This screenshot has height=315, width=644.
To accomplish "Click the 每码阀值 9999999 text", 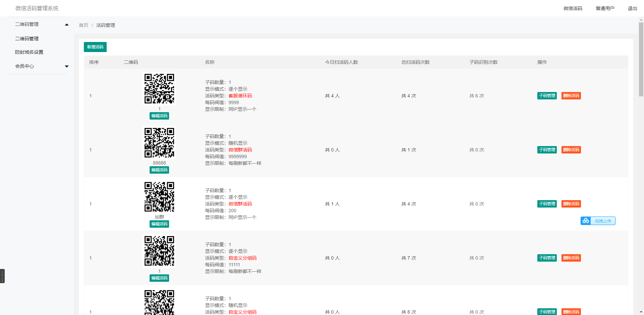I will point(226,156).
